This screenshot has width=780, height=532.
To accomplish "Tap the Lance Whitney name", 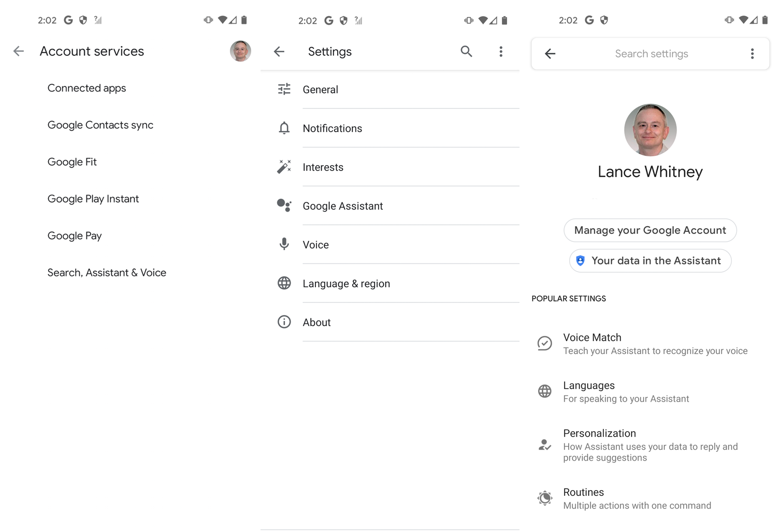I will click(650, 172).
